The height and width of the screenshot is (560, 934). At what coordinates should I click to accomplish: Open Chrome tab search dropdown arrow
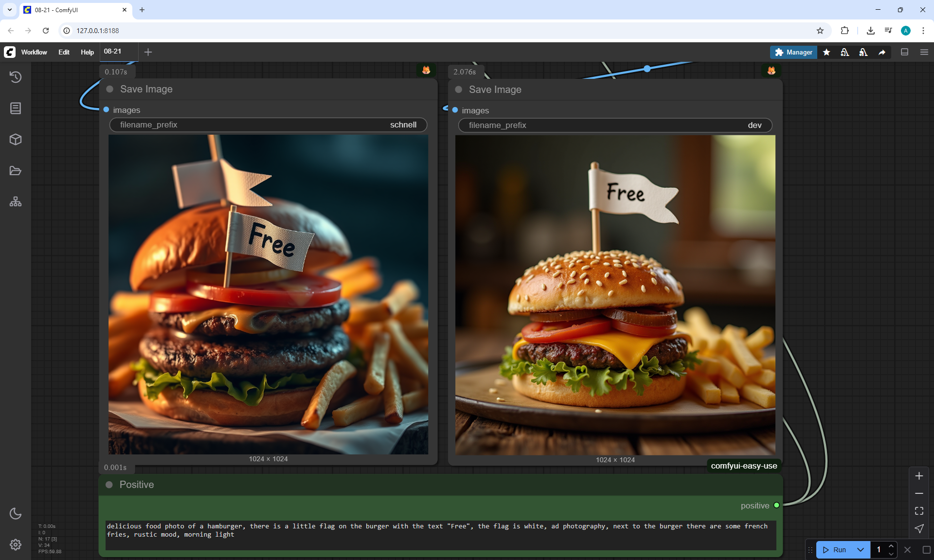click(10, 10)
